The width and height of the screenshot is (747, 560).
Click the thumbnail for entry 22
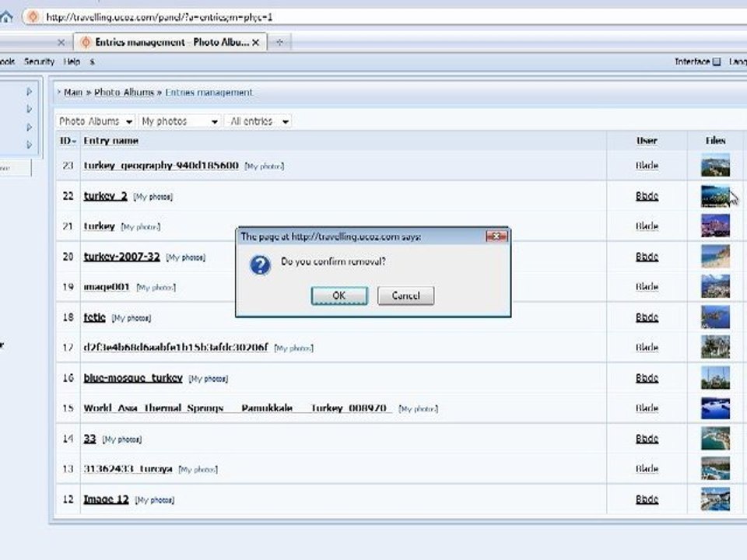pyautogui.click(x=715, y=196)
